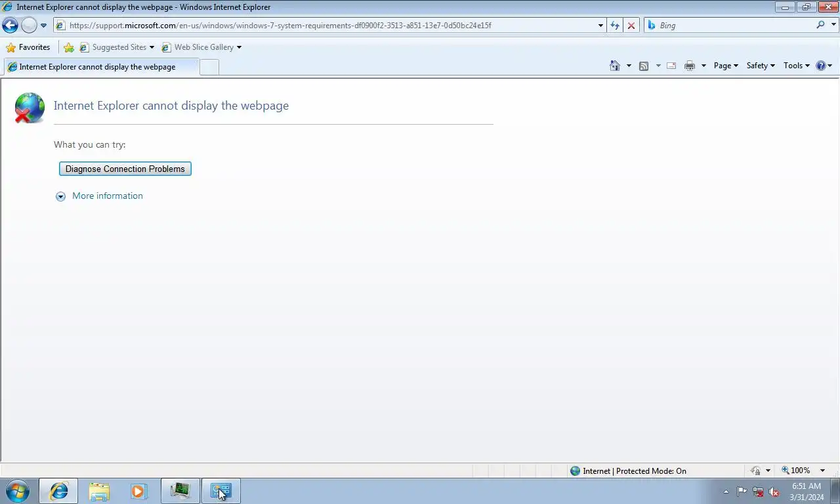Screen dimensions: 840x504
Task: Click the muted volume speaker tray icon
Action: point(774,492)
